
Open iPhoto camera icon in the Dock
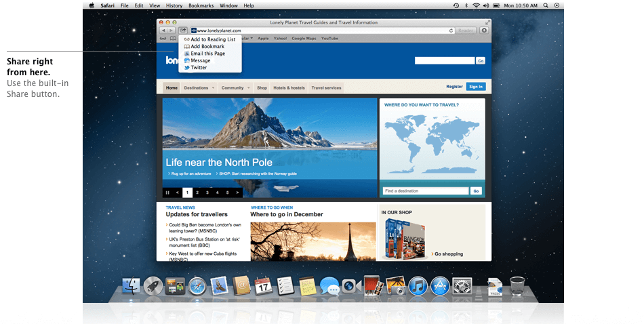[396, 286]
